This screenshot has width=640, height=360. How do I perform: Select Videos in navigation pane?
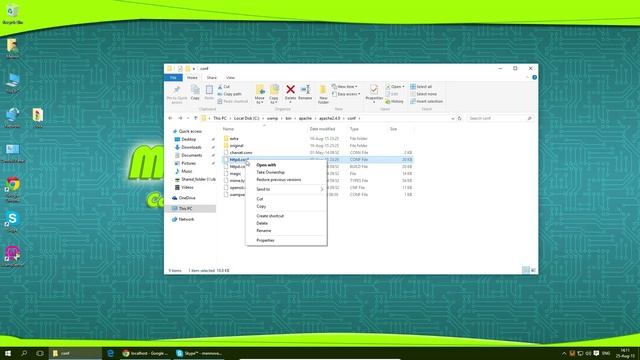pyautogui.click(x=187, y=187)
